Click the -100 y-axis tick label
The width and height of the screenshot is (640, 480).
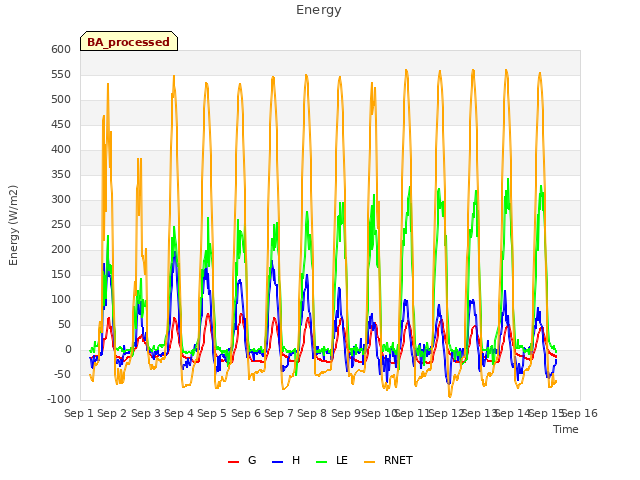pos(59,400)
